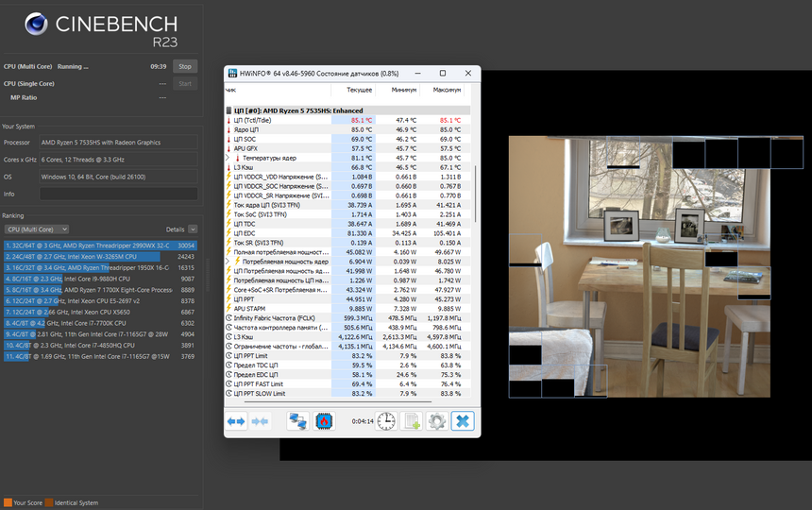The height and width of the screenshot is (510, 812).
Task: Click HWiNFO expand columns arrows icon
Action: click(236, 421)
